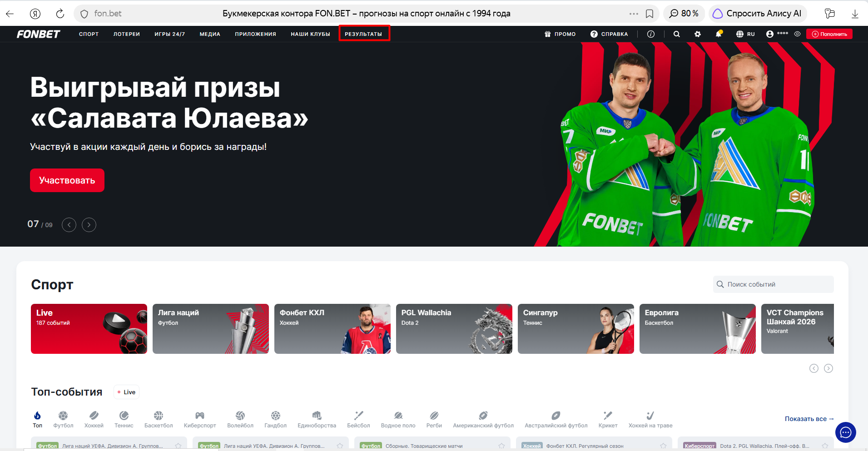Open the СПРАВКА help section
Image resolution: width=868 pixels, height=451 pixels.
pos(609,34)
